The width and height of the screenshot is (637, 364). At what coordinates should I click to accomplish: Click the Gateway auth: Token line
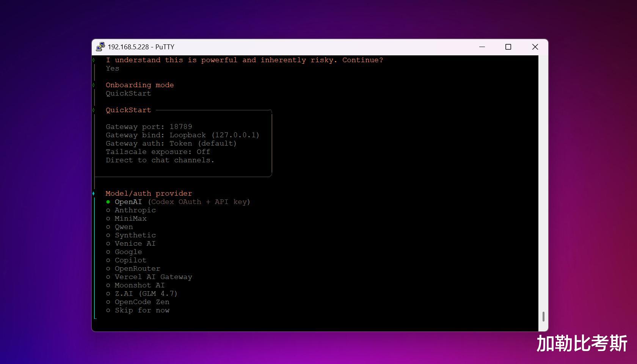171,143
